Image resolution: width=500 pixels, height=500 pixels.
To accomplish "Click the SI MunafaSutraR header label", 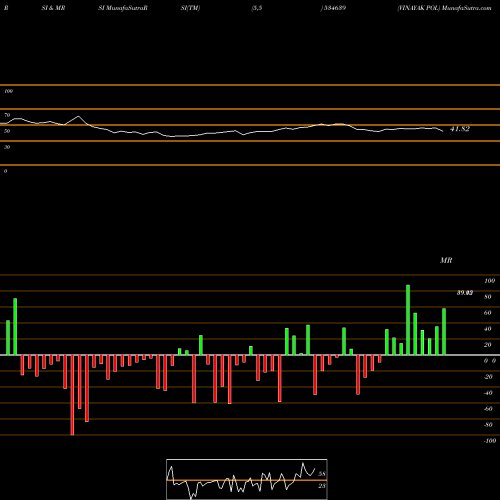I will (x=123, y=8).
